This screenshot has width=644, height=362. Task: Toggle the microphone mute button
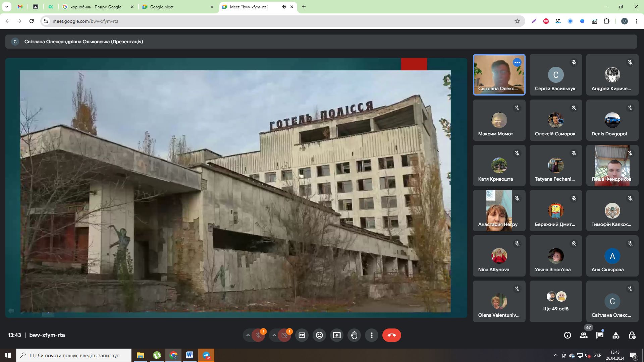pos(258,335)
